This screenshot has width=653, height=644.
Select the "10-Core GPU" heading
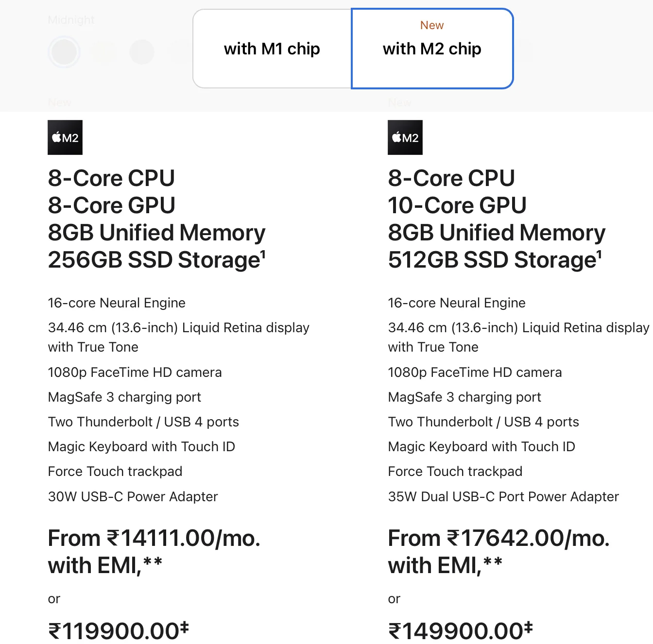coord(457,205)
